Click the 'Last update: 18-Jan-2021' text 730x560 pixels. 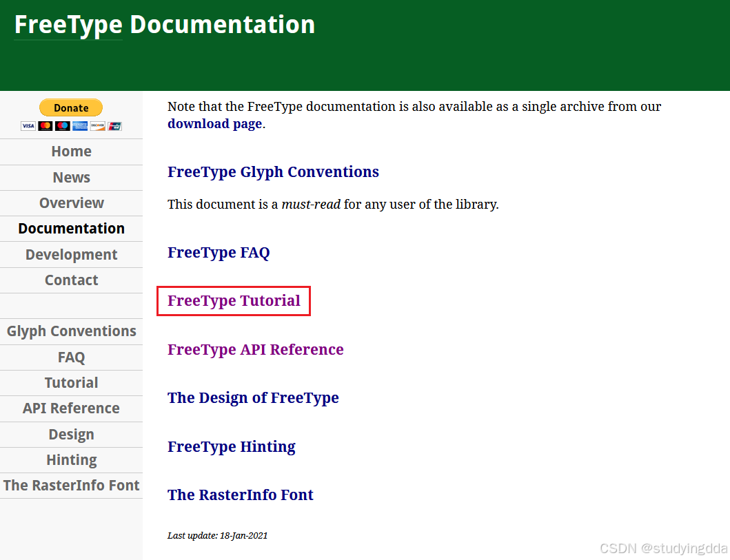pyautogui.click(x=217, y=536)
